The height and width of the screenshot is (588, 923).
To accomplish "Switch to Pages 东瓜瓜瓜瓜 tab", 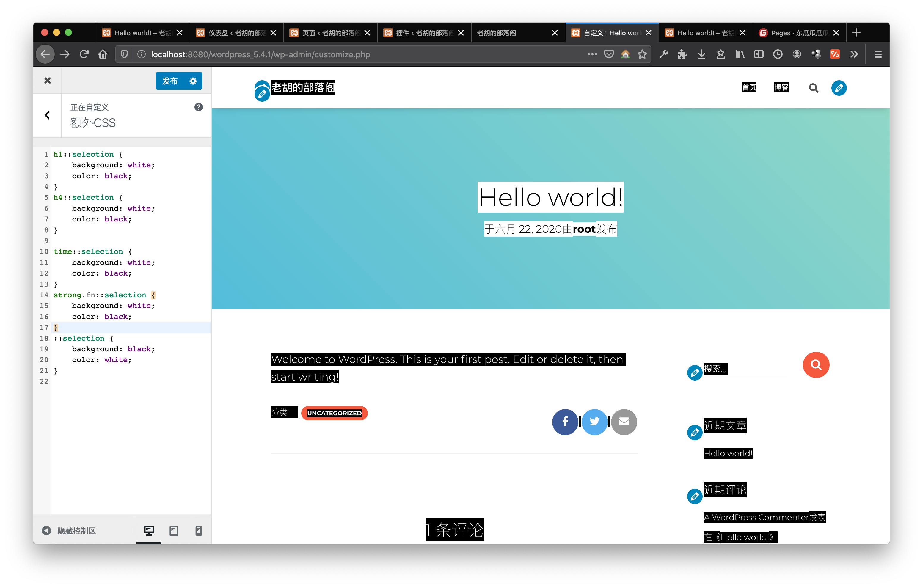I will 799,33.
